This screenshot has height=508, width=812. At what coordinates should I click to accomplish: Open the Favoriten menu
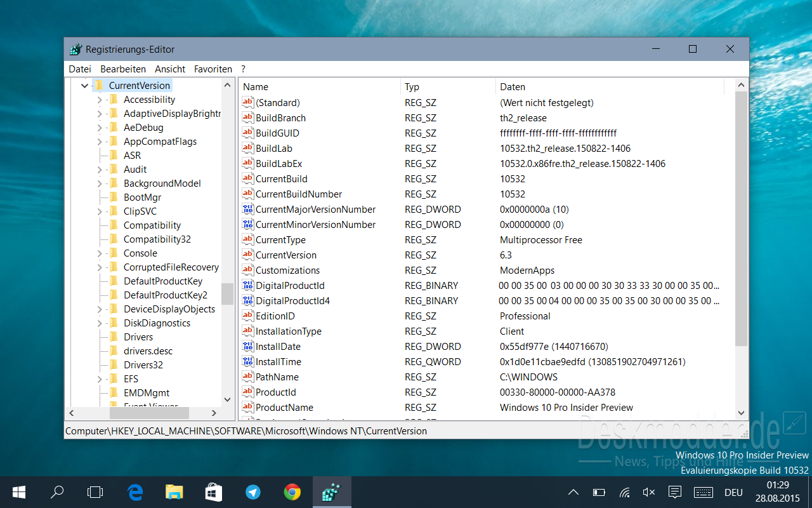(x=213, y=69)
